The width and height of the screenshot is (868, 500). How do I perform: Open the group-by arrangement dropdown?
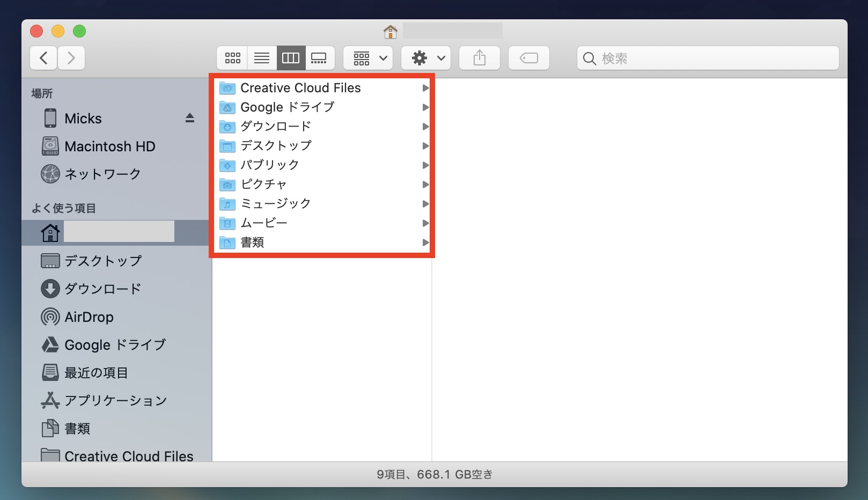coord(368,58)
